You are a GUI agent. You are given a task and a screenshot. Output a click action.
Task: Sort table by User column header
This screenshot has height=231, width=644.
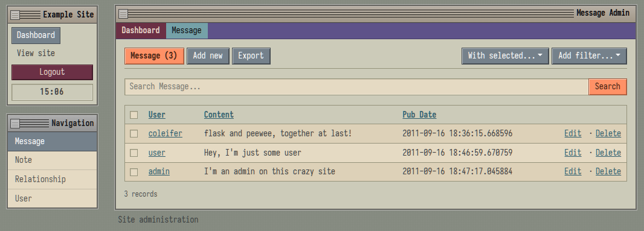[157, 115]
